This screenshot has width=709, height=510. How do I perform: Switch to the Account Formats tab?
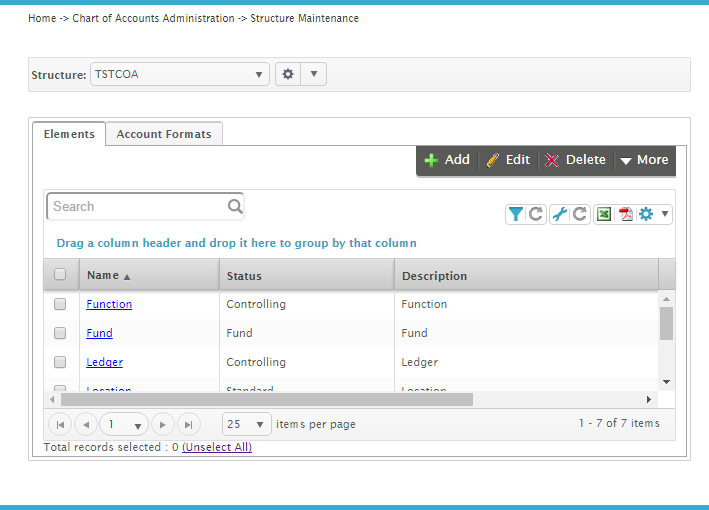pyautogui.click(x=164, y=134)
